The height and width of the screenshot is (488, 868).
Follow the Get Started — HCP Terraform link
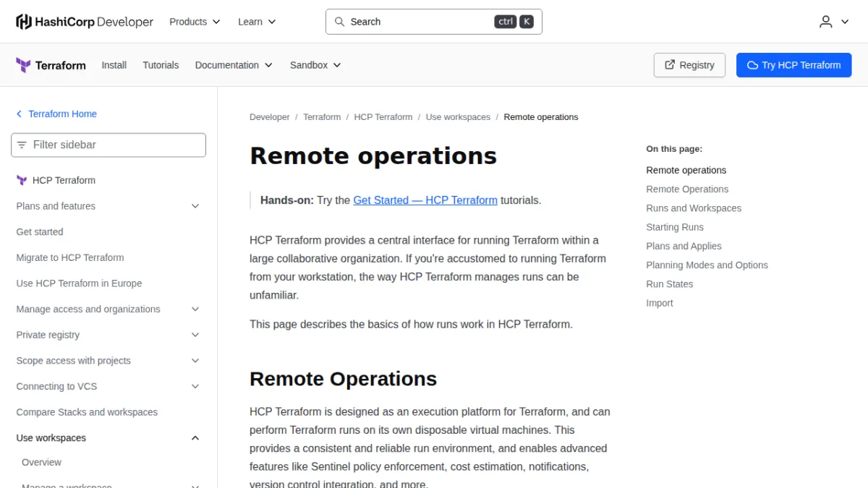425,200
